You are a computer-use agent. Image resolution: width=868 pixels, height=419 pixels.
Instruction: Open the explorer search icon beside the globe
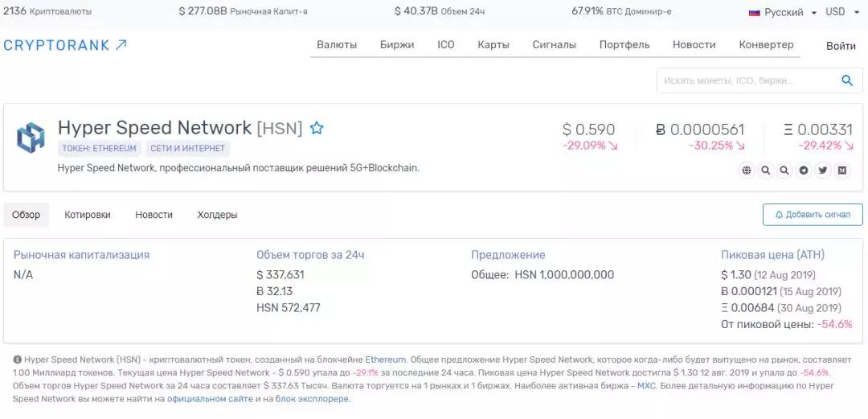pyautogui.click(x=766, y=170)
